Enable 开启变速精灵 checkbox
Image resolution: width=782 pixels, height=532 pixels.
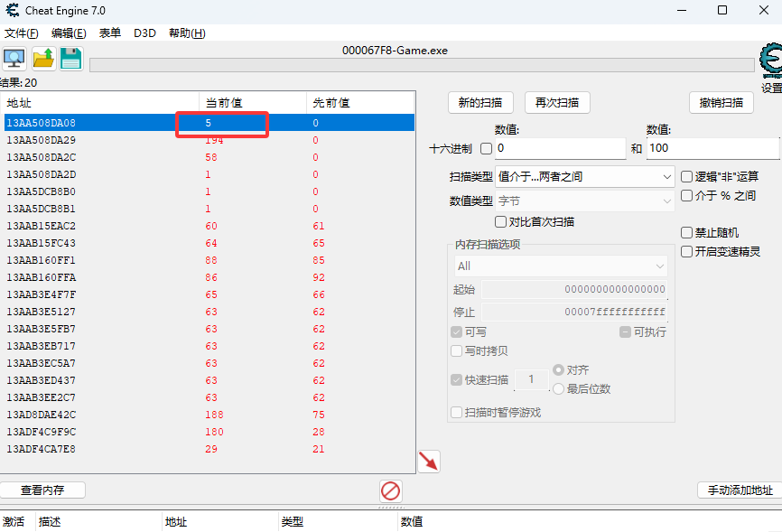[687, 251]
